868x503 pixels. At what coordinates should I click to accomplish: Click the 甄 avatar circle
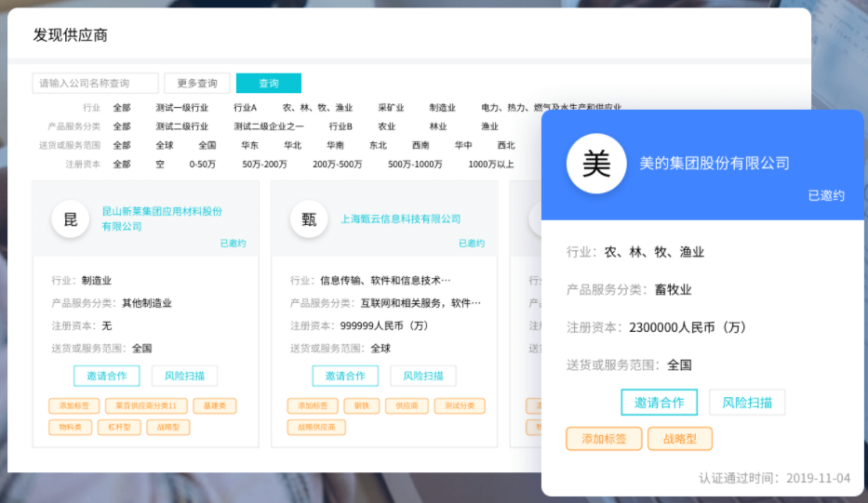309,219
